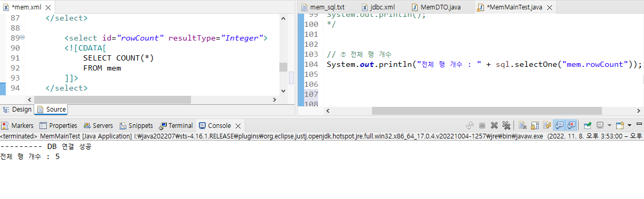The image size is (644, 199).
Task: Click the closing </select> tag at line 94
Action: (x=67, y=88)
